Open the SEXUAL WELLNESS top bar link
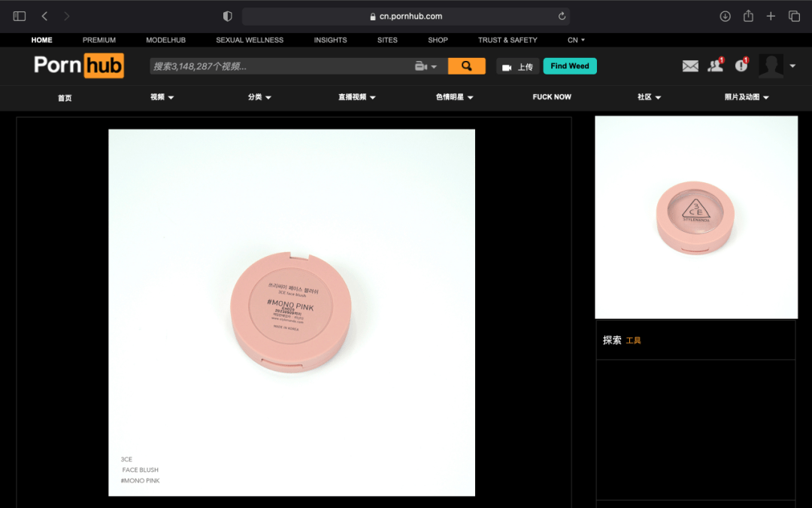812x508 pixels. pyautogui.click(x=250, y=40)
